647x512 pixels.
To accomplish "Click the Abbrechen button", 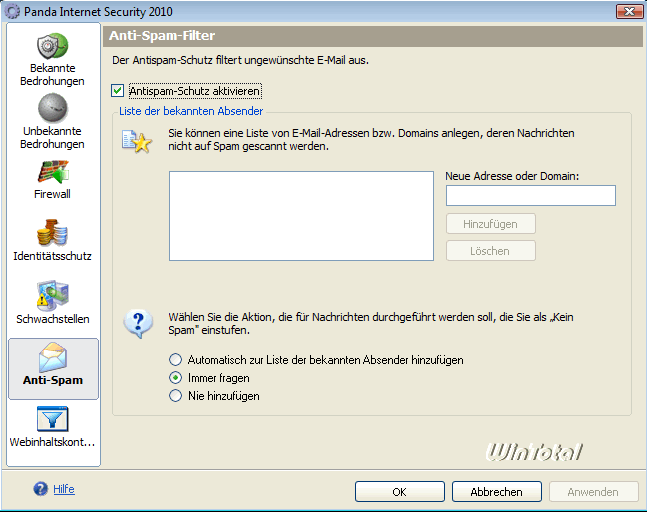I will pos(497,492).
